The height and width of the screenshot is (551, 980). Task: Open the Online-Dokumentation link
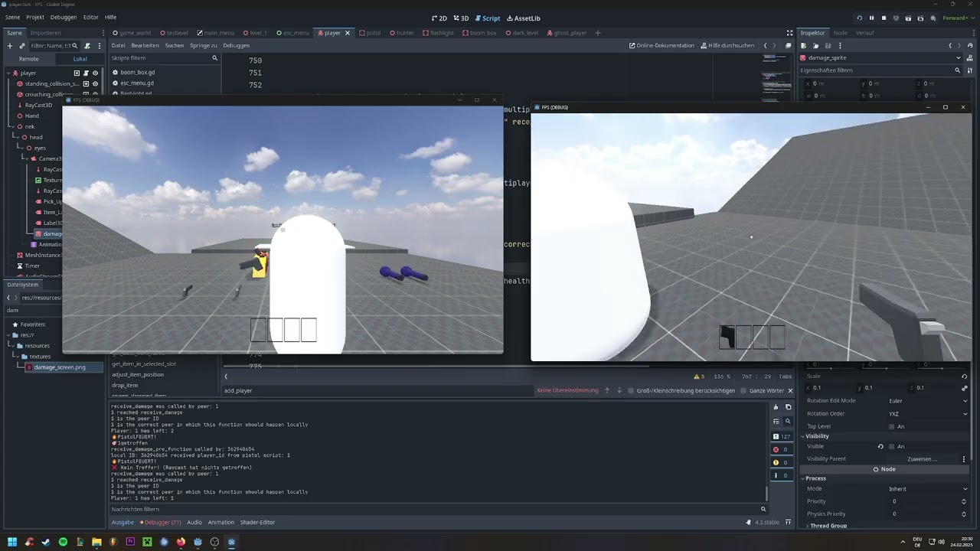click(x=661, y=45)
